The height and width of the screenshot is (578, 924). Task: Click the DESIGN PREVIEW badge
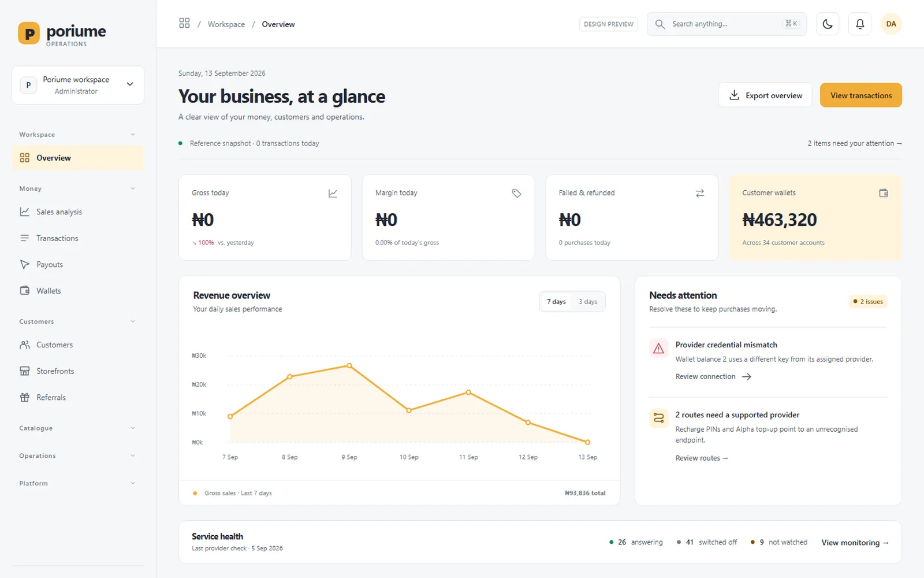[609, 24]
